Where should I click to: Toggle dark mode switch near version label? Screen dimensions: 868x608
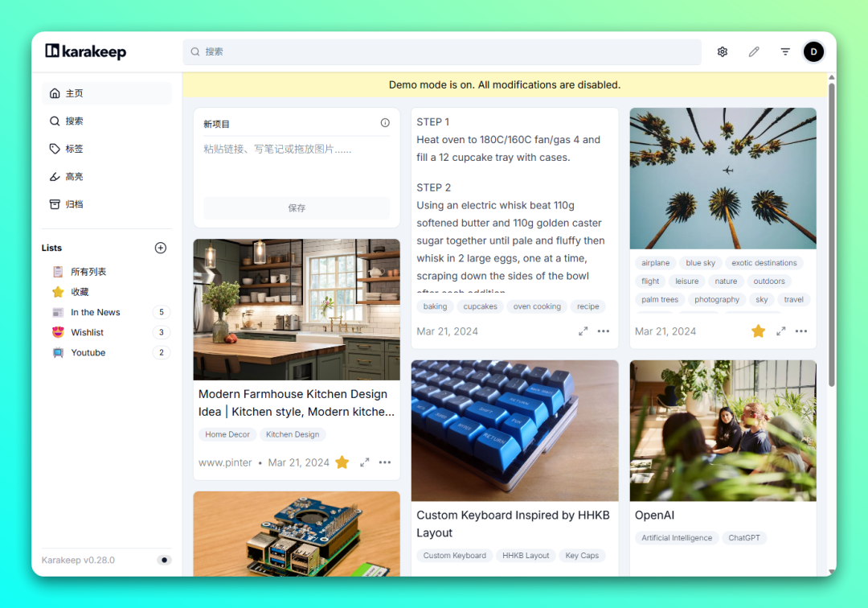[x=164, y=560]
